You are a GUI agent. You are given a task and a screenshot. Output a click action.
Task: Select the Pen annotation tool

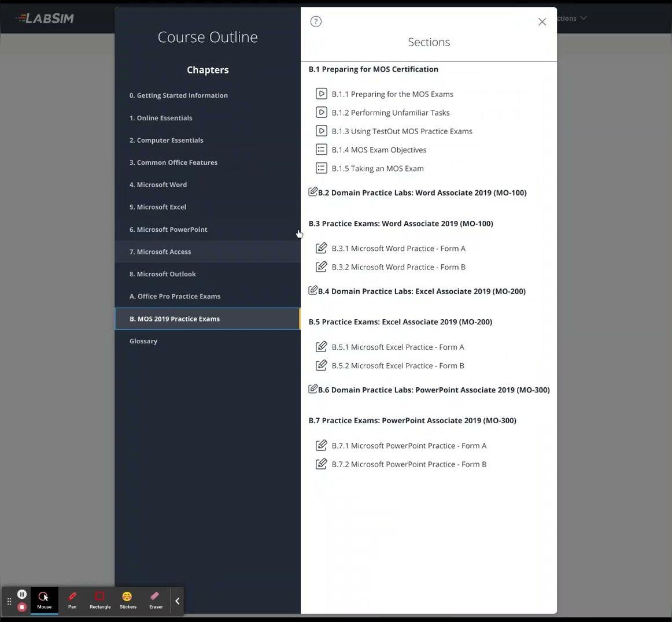(72, 601)
